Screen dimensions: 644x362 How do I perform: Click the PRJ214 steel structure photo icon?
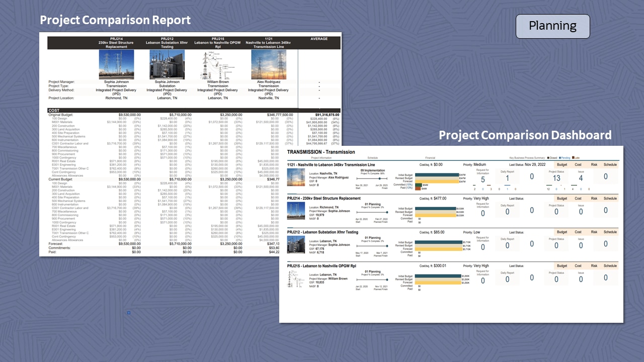pyautogui.click(x=296, y=210)
